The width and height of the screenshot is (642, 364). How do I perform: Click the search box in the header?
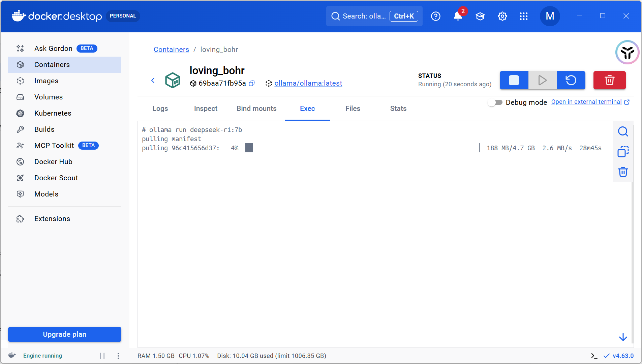pyautogui.click(x=374, y=16)
